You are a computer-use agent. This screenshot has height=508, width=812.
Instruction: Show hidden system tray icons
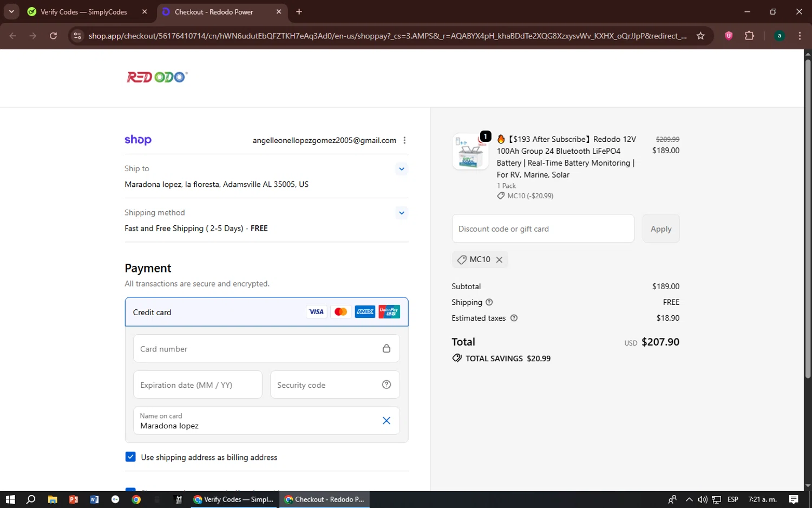(689, 499)
